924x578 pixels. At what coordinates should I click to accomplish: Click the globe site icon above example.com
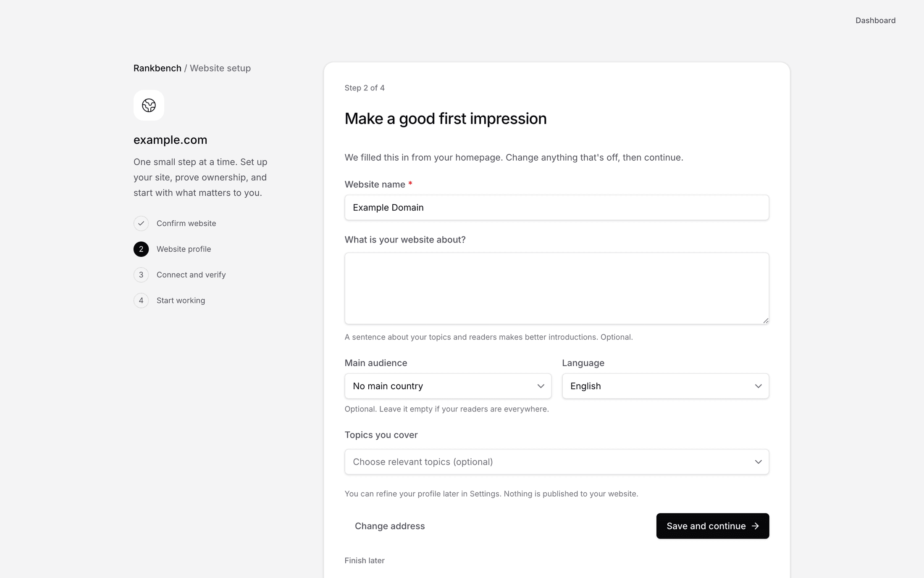pyautogui.click(x=149, y=105)
